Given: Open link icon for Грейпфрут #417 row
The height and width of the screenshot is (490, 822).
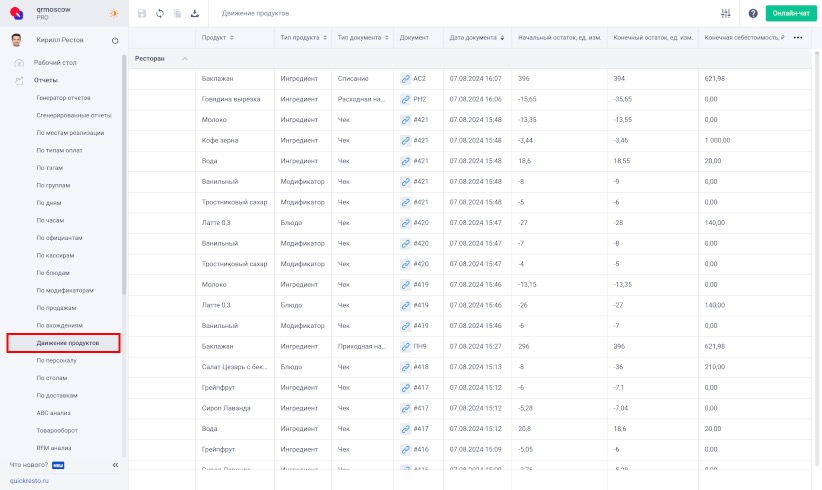Looking at the screenshot, I should pyautogui.click(x=405, y=388).
